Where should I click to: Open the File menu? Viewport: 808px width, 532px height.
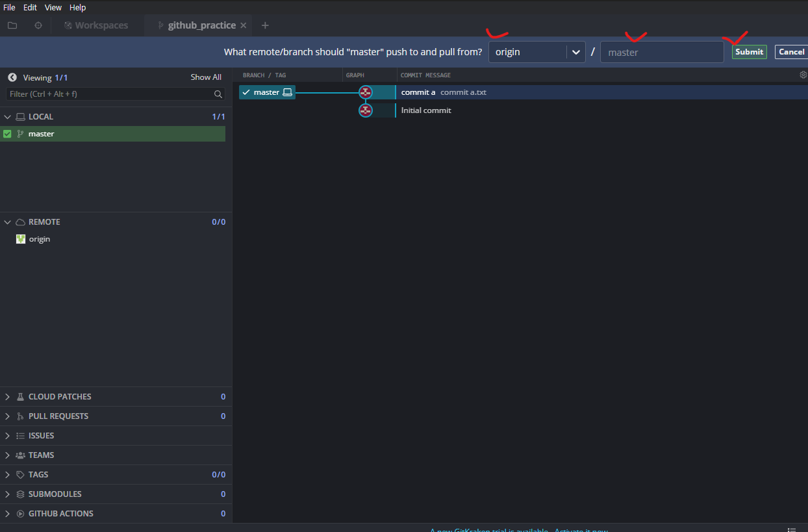(9, 8)
